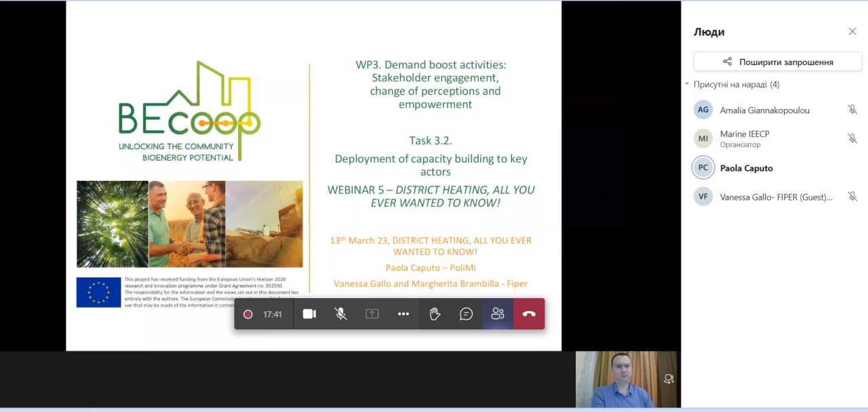868x412 pixels.
Task: Collapse the Присутні на нараді list
Action: pos(687,85)
